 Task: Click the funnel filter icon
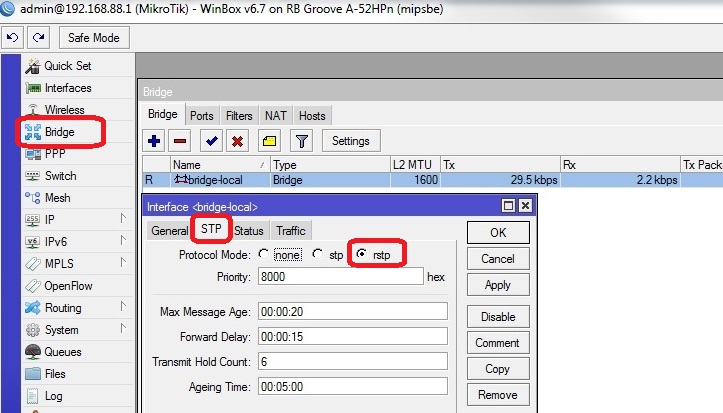click(x=302, y=141)
